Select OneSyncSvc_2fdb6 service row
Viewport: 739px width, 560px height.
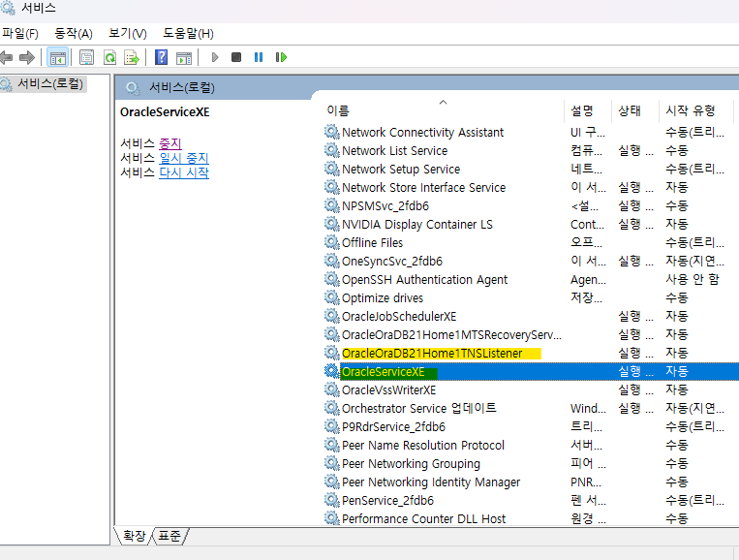(x=531, y=262)
